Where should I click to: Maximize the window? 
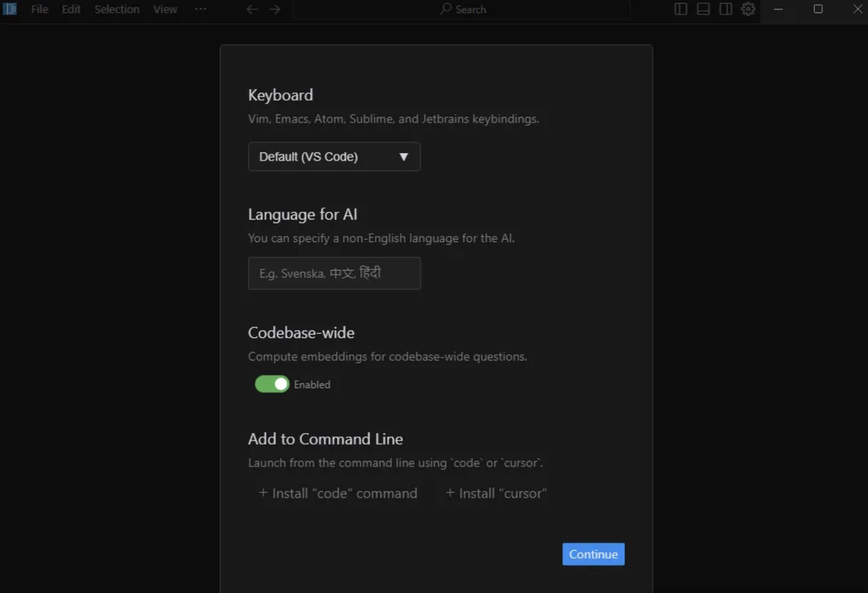click(x=818, y=9)
